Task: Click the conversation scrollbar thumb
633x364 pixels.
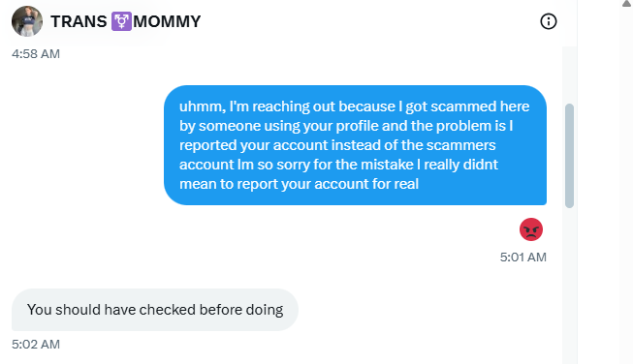Action: [569, 156]
